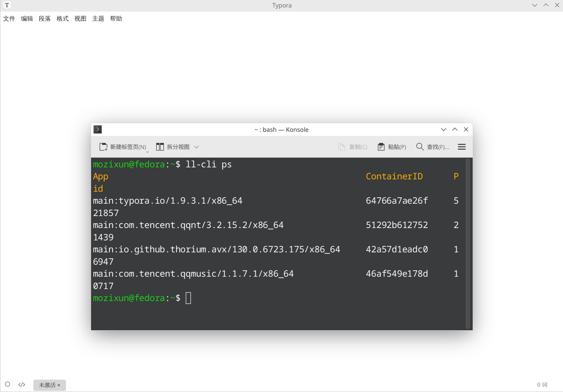Image resolution: width=563 pixels, height=392 pixels.
Task: Maximize the Konsole window
Action: 455,130
